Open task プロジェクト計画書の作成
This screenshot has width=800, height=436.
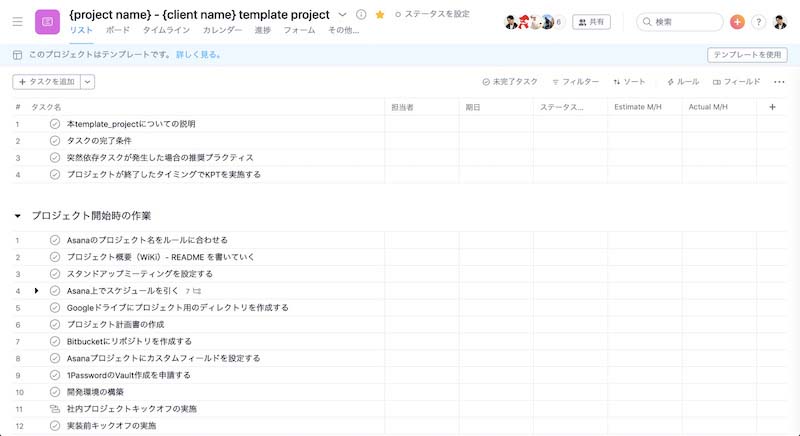(115, 324)
